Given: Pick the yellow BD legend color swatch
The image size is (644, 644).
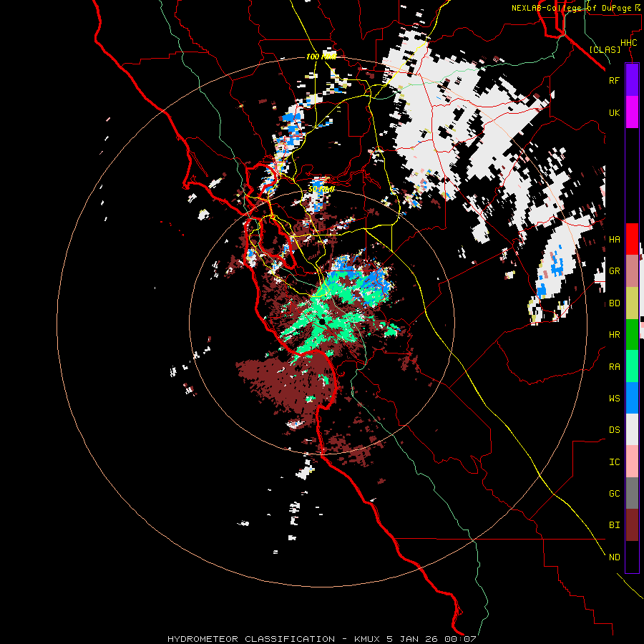Looking at the screenshot, I should [632, 303].
